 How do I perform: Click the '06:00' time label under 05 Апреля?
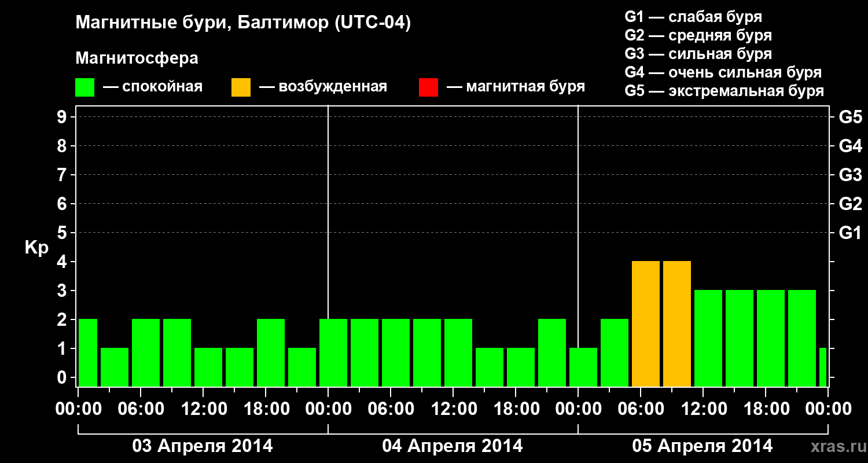640,409
